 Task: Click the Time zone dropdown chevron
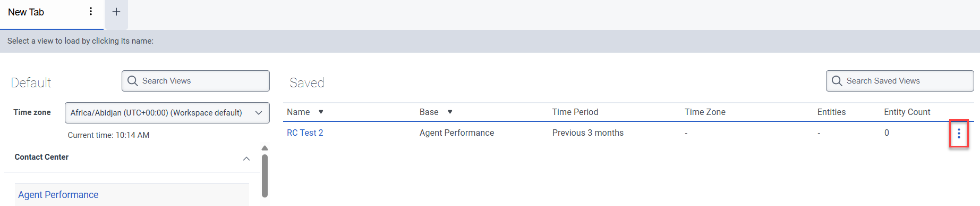[x=259, y=113]
